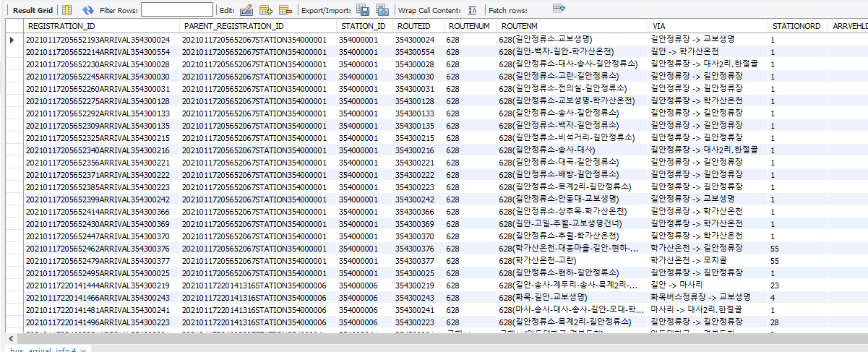Click the Edit current row pencil icon
The width and height of the screenshot is (868, 352).
point(246,10)
